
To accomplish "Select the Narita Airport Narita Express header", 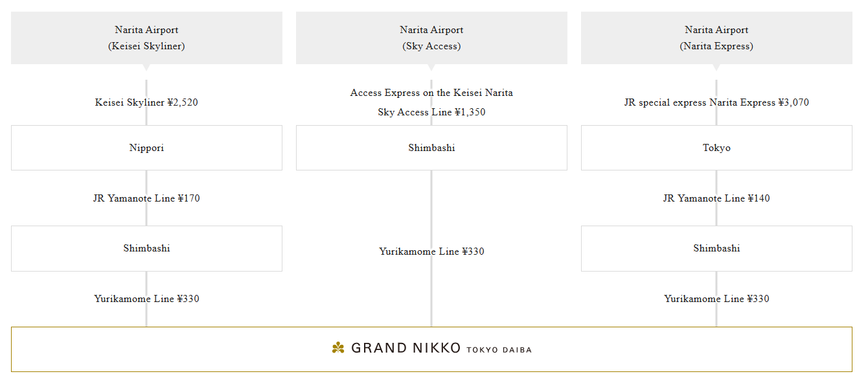I will click(716, 38).
